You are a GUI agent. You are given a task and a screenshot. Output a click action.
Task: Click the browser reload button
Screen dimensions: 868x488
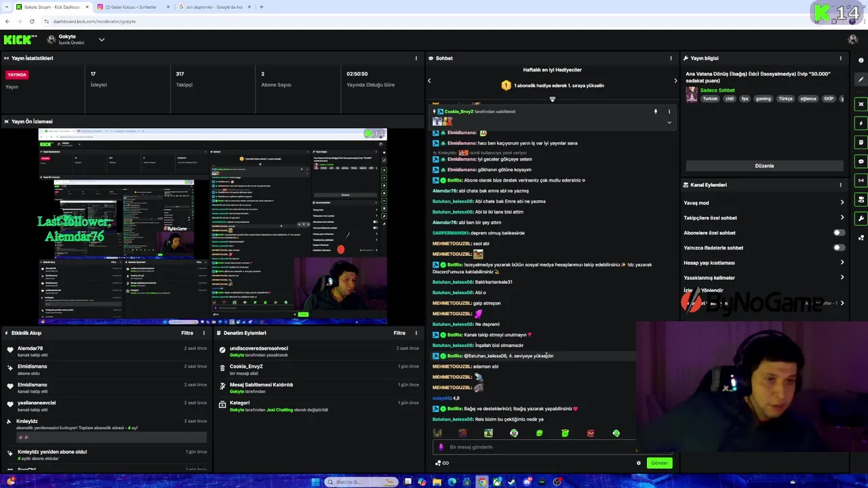click(x=31, y=21)
